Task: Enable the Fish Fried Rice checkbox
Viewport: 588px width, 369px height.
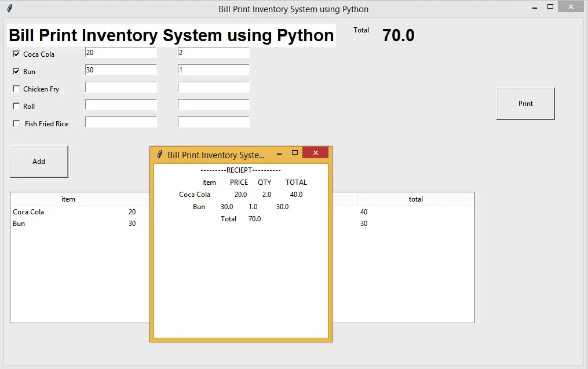Action: [16, 123]
